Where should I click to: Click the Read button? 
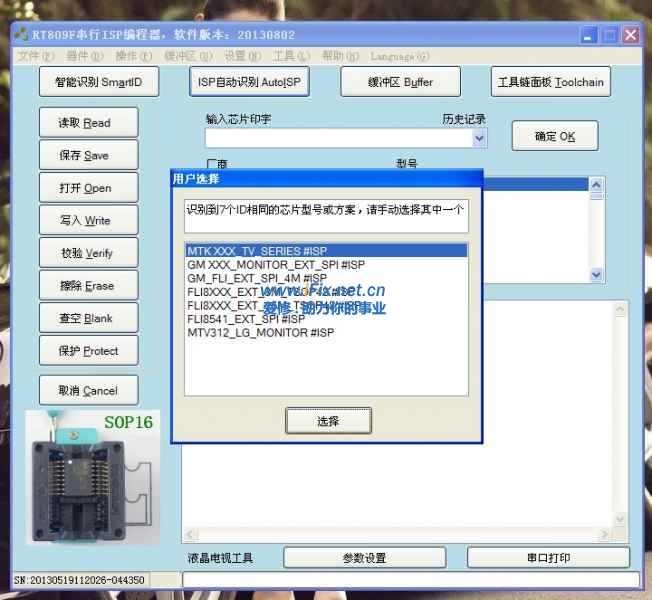(x=89, y=123)
